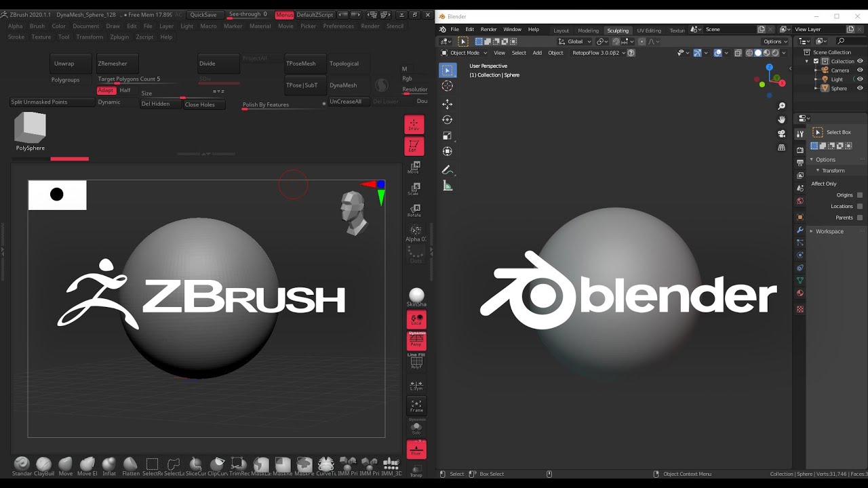The height and width of the screenshot is (488, 868).
Task: Click RetopoFlow help question mark icon
Action: [631, 53]
